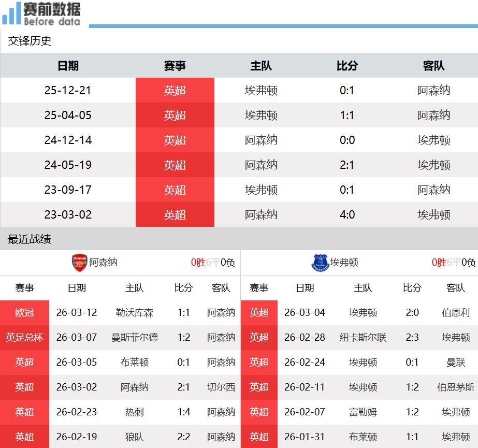Click the 伯恩利 away team name
Viewport: 478px width, 448px height.
[x=456, y=313]
